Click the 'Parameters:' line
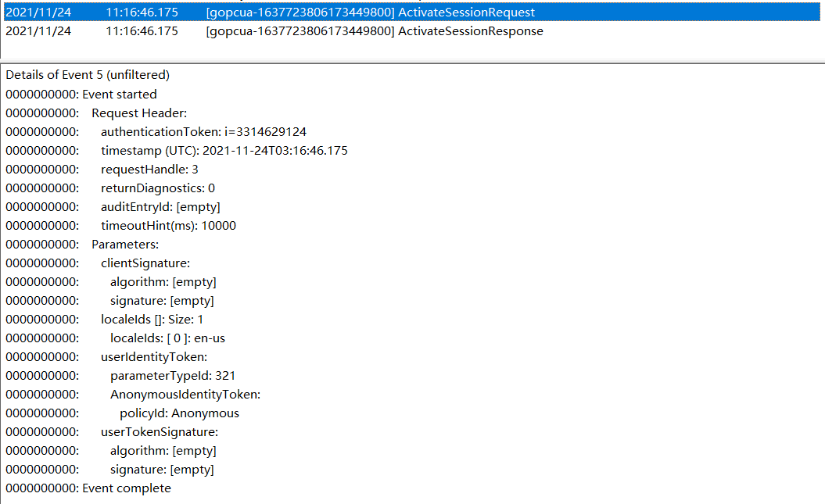 [82, 245]
